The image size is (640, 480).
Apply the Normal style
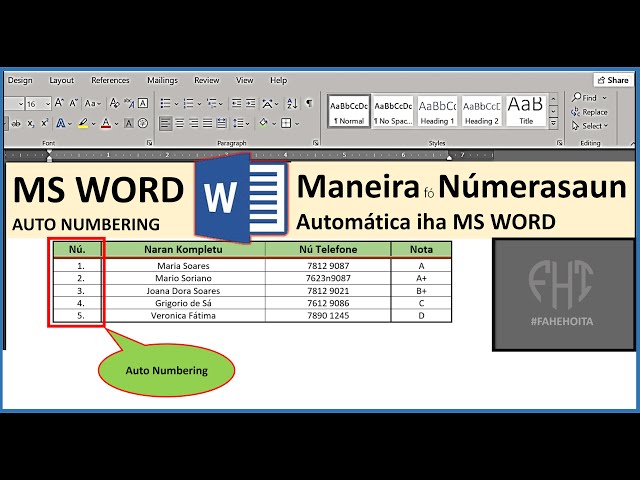(x=349, y=111)
